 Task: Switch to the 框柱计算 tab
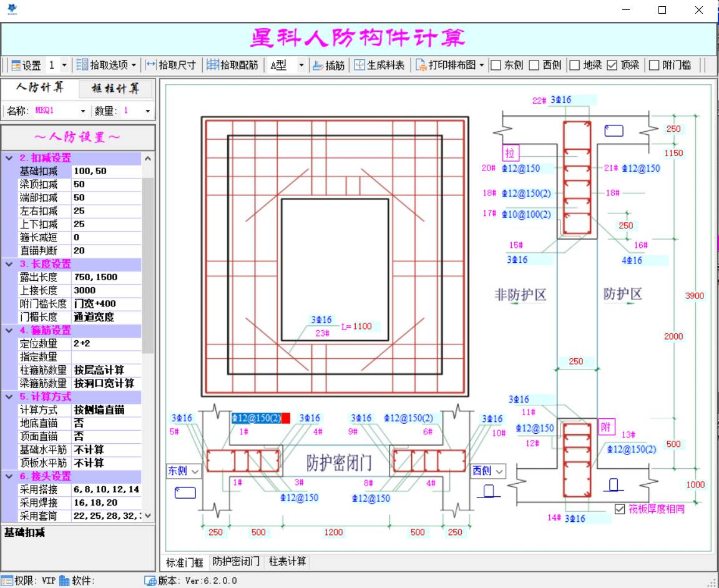[115, 89]
